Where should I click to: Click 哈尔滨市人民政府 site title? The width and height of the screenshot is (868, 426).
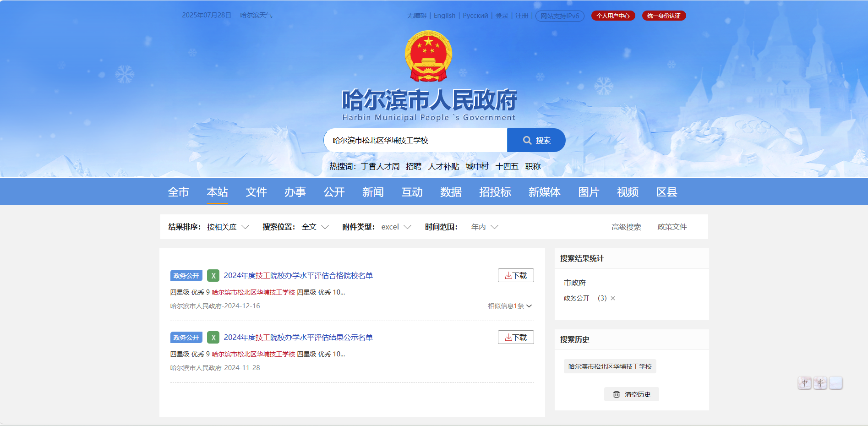pos(429,100)
